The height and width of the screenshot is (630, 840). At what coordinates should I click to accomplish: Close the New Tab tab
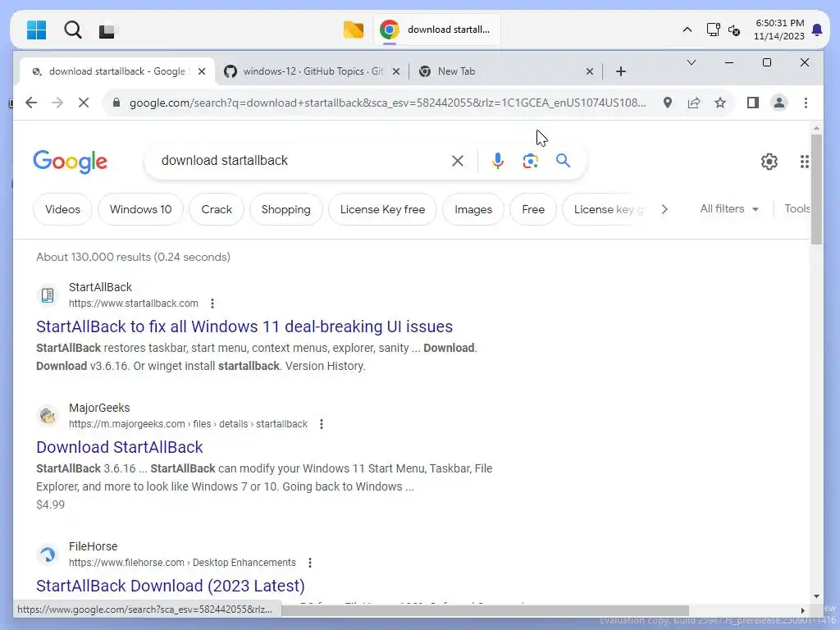tap(589, 71)
